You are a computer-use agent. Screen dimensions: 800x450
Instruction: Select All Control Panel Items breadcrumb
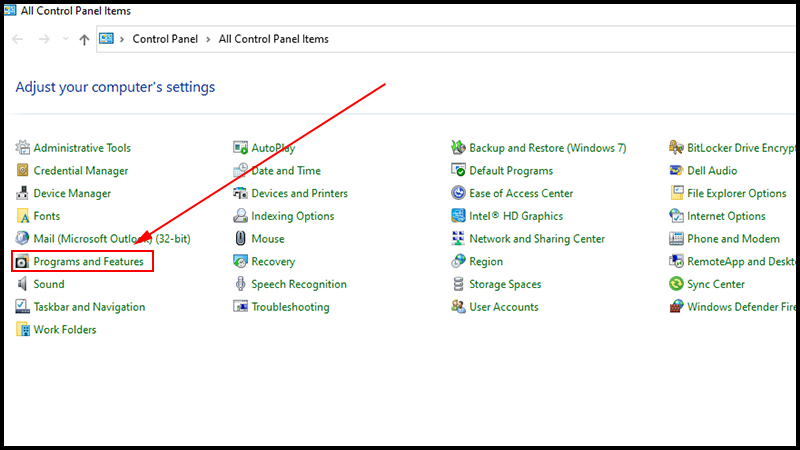pyautogui.click(x=273, y=39)
